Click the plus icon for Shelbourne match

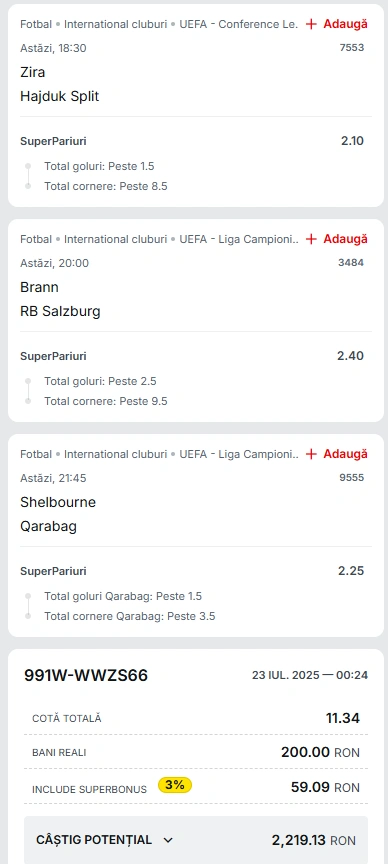311,454
